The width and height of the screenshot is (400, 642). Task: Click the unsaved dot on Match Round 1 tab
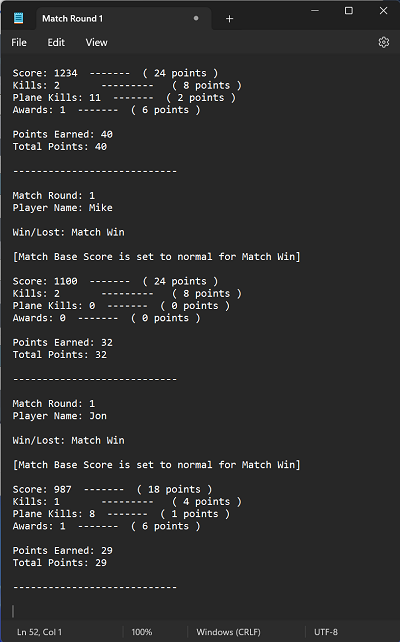click(x=196, y=18)
